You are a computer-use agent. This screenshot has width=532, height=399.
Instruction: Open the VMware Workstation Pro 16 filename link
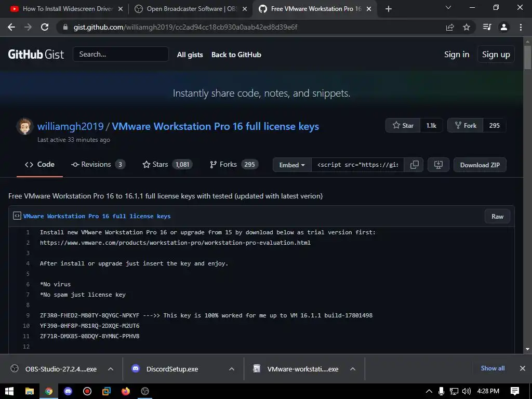(x=97, y=216)
